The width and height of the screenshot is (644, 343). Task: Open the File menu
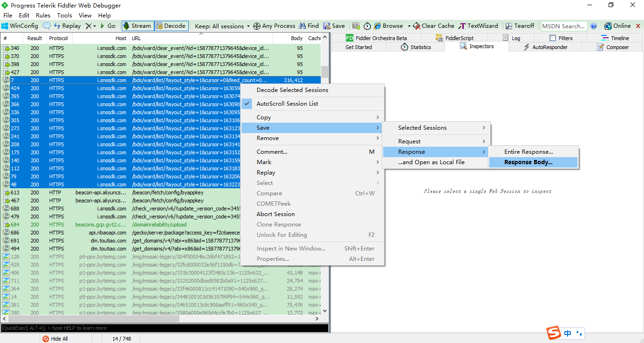pos(8,16)
